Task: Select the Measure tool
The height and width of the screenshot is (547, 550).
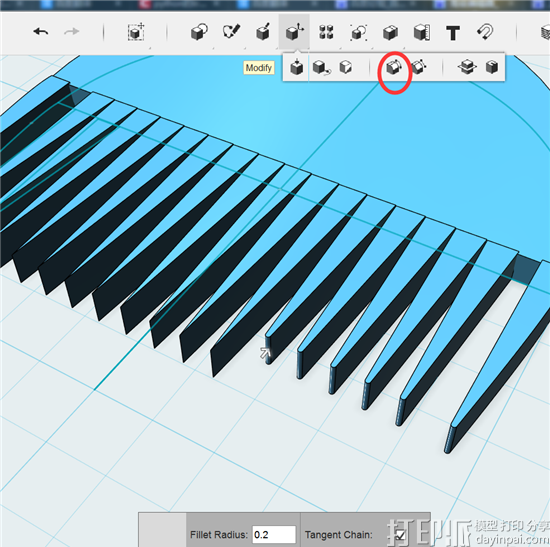Action: [x=422, y=33]
